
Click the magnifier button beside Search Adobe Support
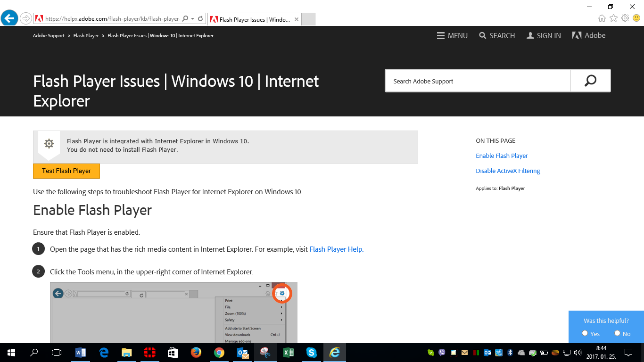[x=590, y=81]
